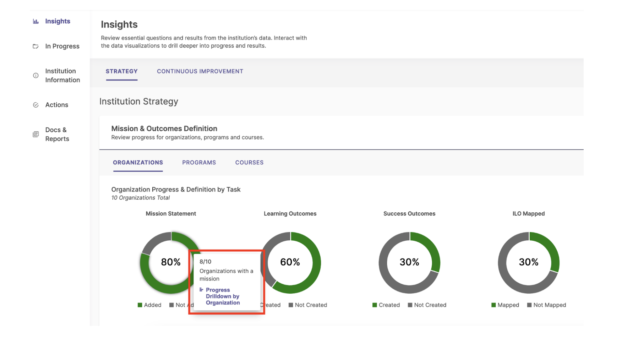Open the COURSES tab
This screenshot has width=644, height=338.
249,162
